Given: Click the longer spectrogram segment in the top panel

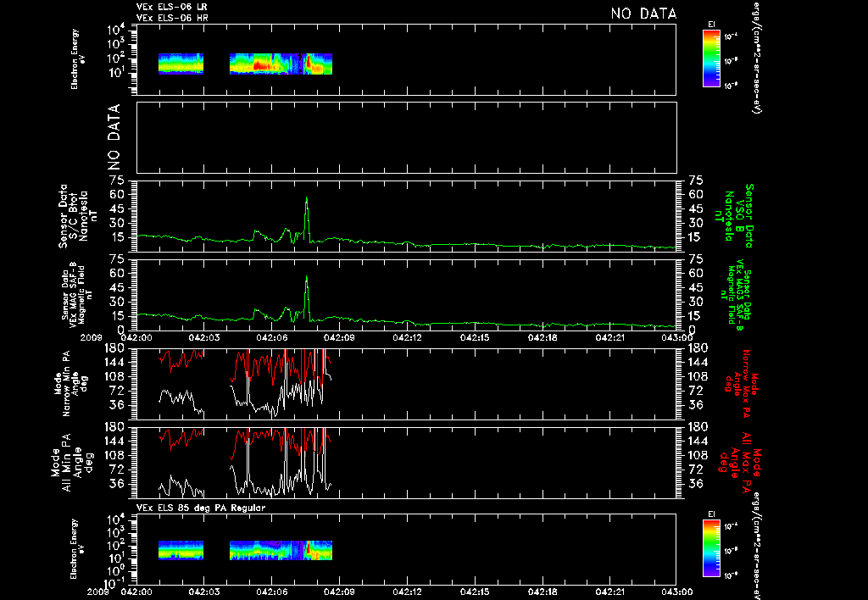Looking at the screenshot, I should [281, 64].
